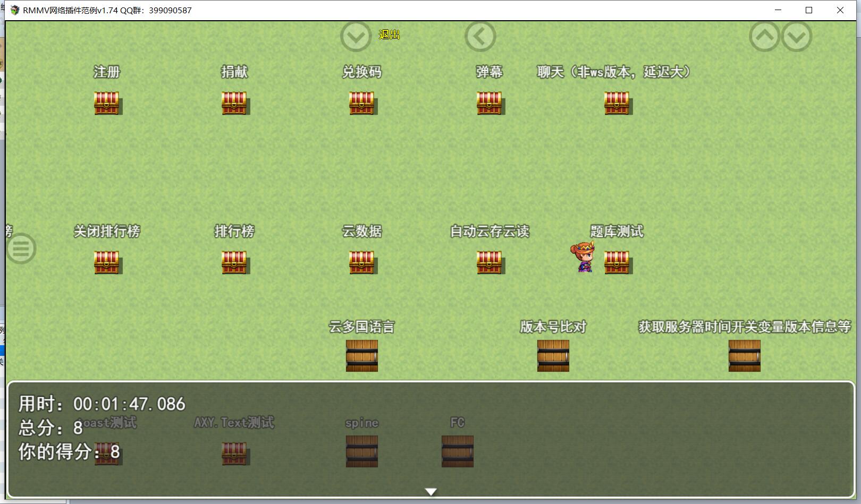Click the left arrow circle button

[480, 37]
